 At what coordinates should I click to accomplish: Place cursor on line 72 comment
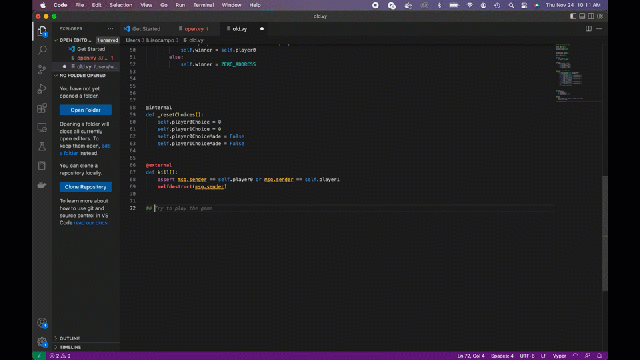point(180,208)
